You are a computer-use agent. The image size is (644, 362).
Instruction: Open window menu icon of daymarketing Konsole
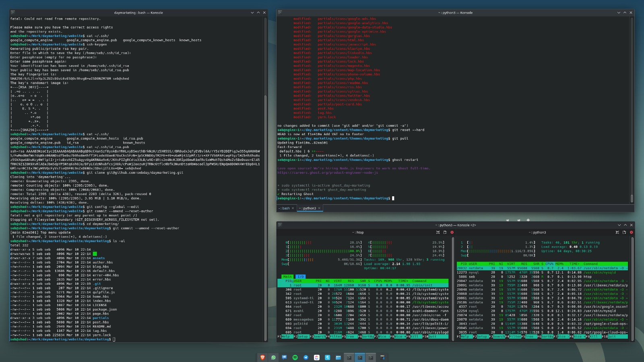pyautogui.click(x=12, y=12)
